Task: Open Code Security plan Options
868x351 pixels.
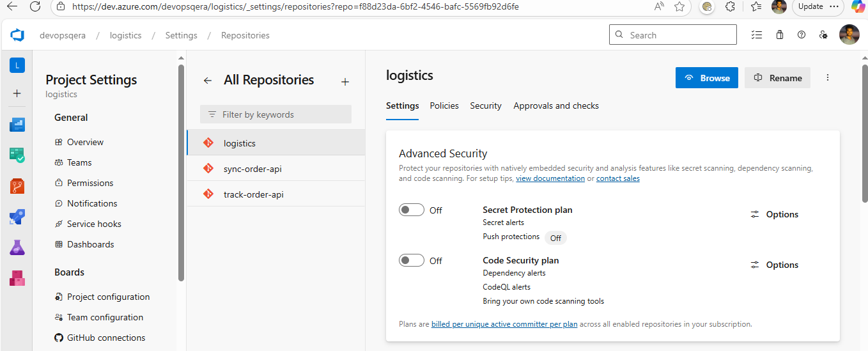Action: 774,265
